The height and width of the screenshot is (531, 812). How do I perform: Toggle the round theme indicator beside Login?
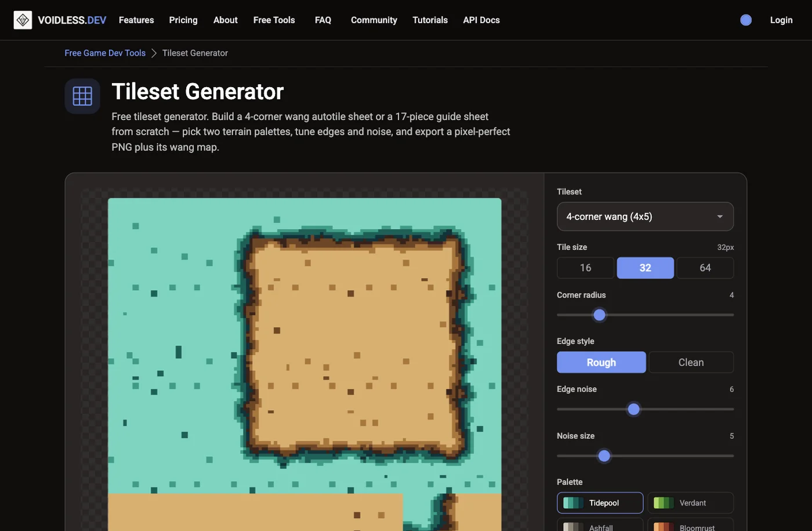coord(746,20)
